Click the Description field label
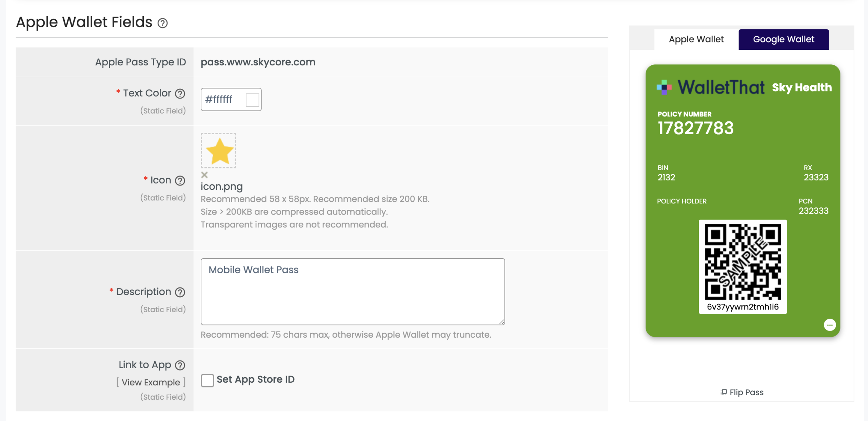Viewport: 868px width, 421px height. (144, 292)
